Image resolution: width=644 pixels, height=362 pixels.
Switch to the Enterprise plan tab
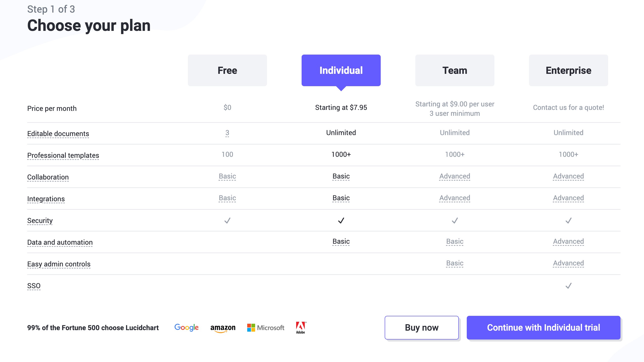click(x=568, y=70)
